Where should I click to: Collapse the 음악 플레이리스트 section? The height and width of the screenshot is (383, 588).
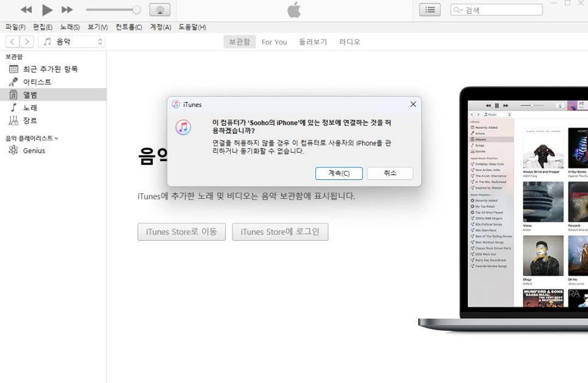click(x=57, y=138)
